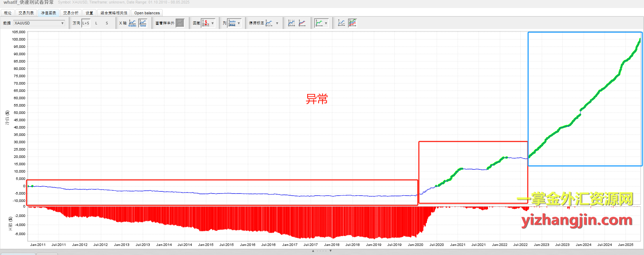This screenshot has width=644, height=255.
Task: Expand the 列 column dropdown arrow
Action: click(x=239, y=23)
